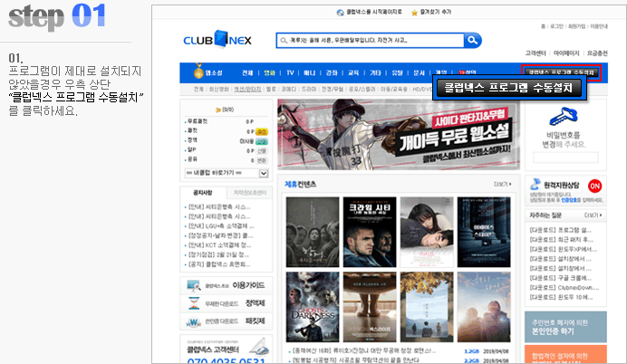Click the blue magnifier search button
627x364 pixels.
point(473,41)
